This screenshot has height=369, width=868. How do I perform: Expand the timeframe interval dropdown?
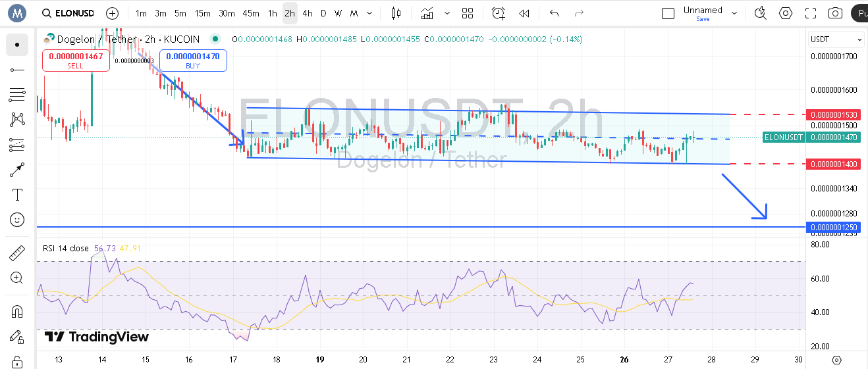369,13
